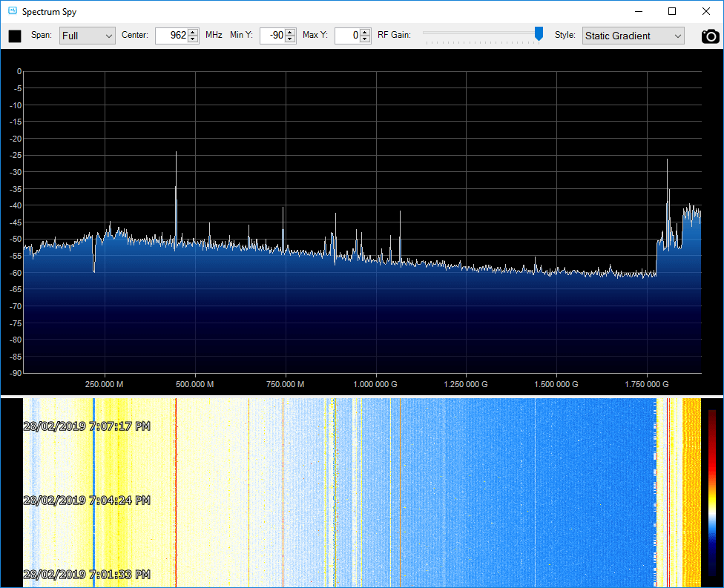
Task: Click the black stop/start square button
Action: click(x=15, y=36)
